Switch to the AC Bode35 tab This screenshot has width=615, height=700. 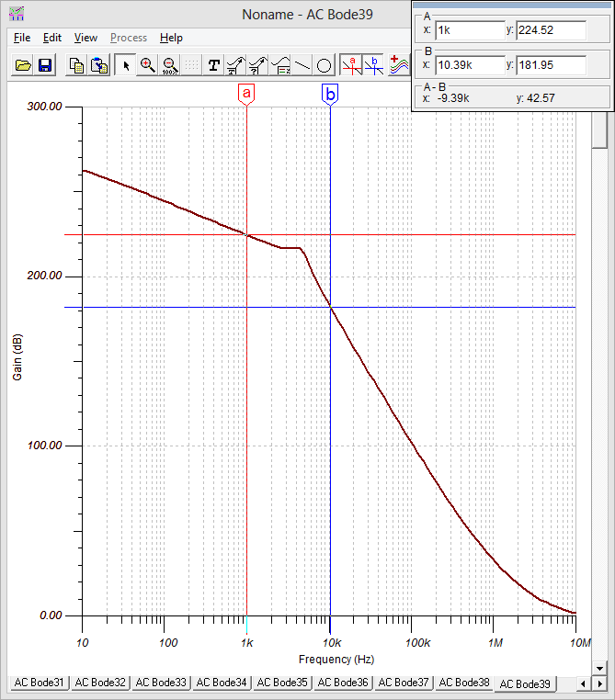coord(282,683)
